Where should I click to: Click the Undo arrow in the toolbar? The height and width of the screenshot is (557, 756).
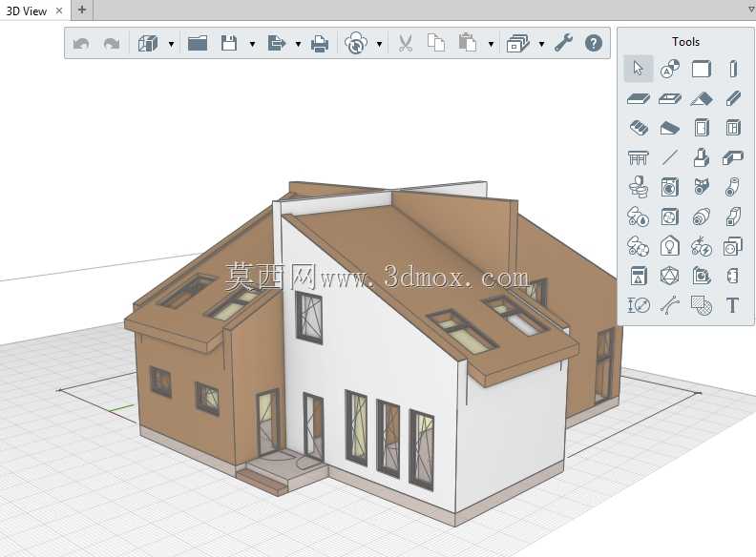[81, 44]
